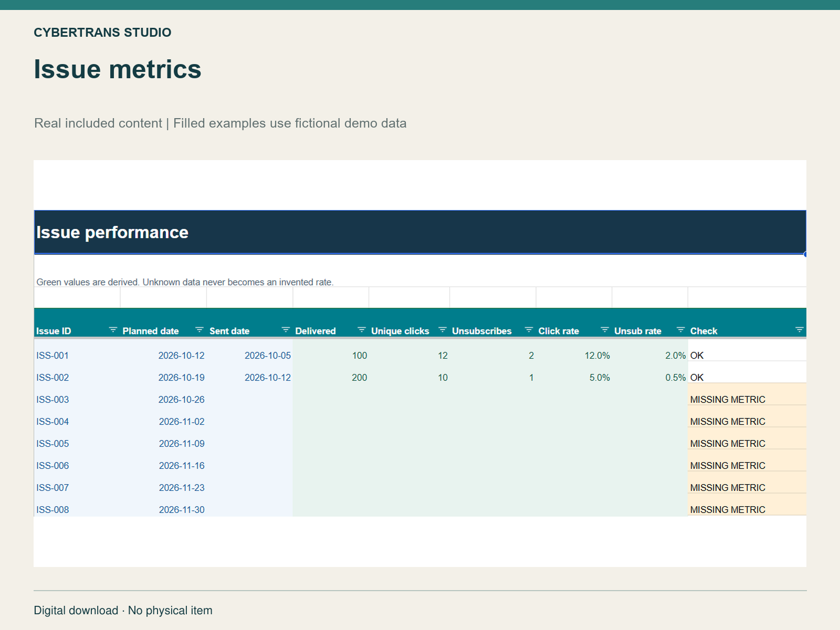Click planned date 2026-11-09

[182, 444]
